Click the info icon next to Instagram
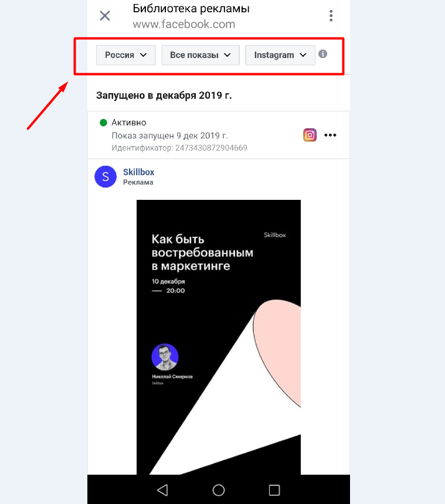 pos(323,54)
